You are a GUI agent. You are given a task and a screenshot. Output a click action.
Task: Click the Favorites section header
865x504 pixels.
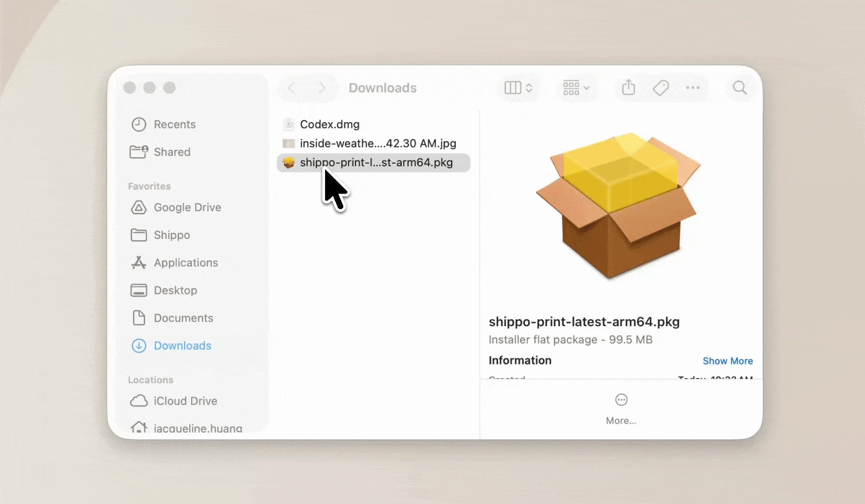click(149, 186)
